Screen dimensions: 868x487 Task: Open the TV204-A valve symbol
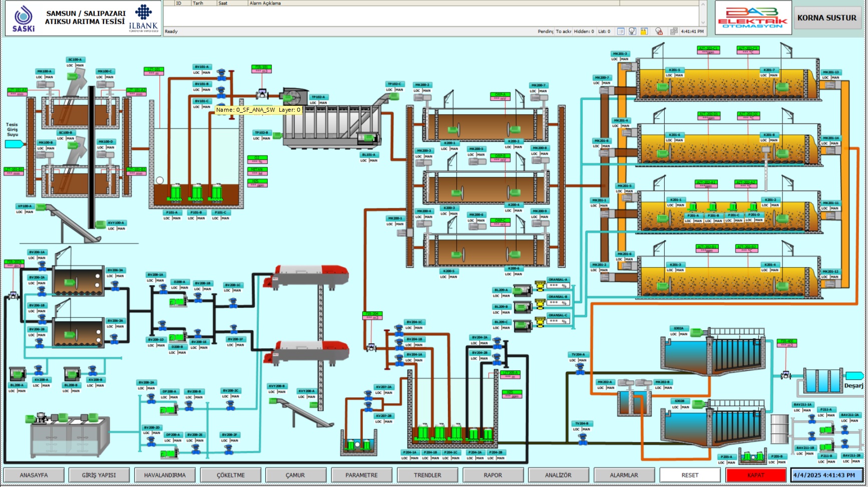pyautogui.click(x=580, y=369)
